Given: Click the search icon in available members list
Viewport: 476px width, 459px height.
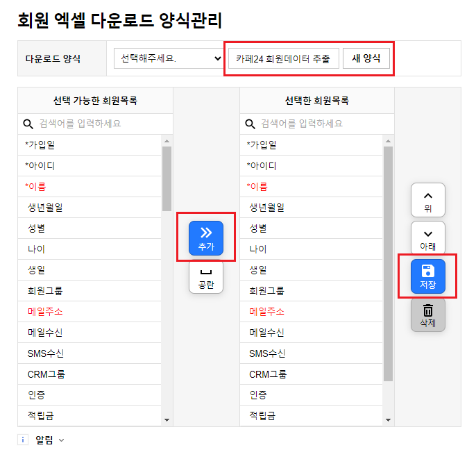Looking at the screenshot, I should (x=28, y=124).
